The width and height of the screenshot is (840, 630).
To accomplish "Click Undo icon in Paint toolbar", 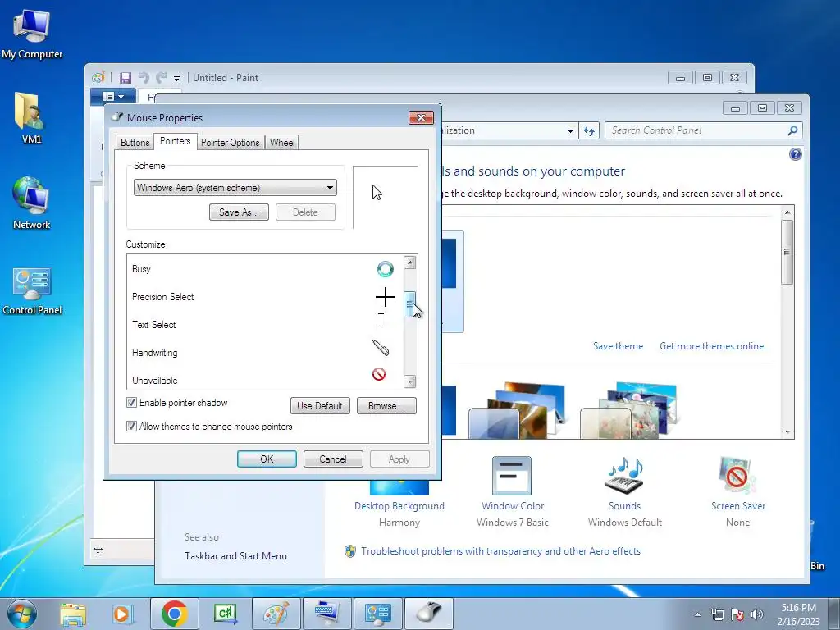I will (x=144, y=78).
